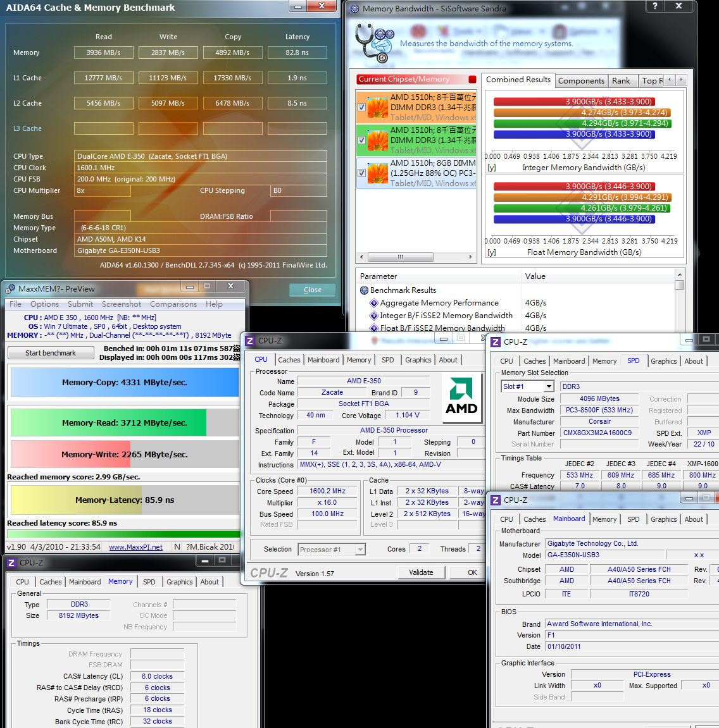Click the CPU-Z Z icon of Memory window

tap(11, 563)
